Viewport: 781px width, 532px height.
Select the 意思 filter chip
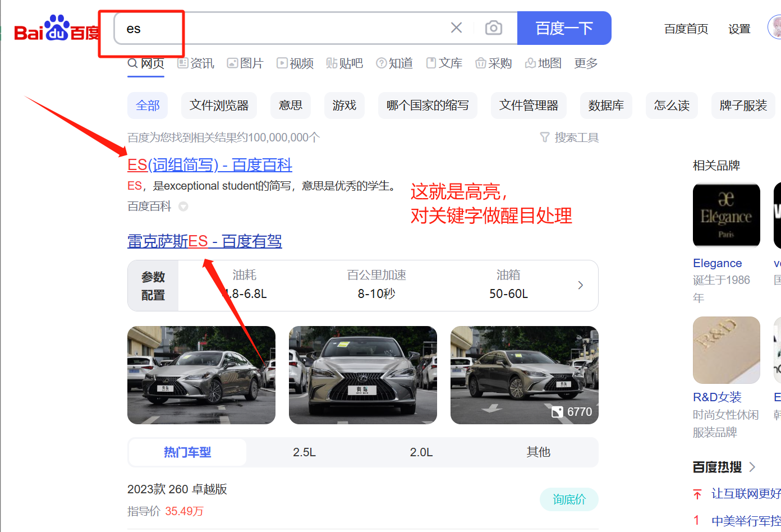(291, 106)
